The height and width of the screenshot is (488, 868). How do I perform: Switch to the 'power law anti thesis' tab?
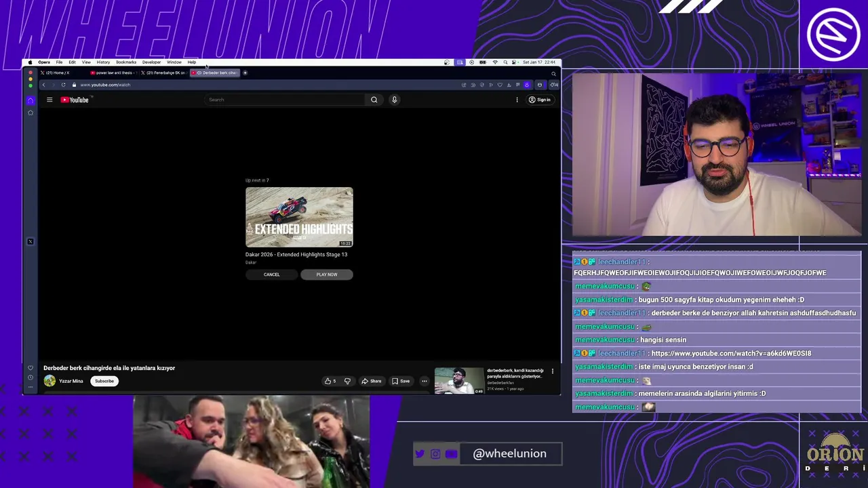tap(113, 73)
